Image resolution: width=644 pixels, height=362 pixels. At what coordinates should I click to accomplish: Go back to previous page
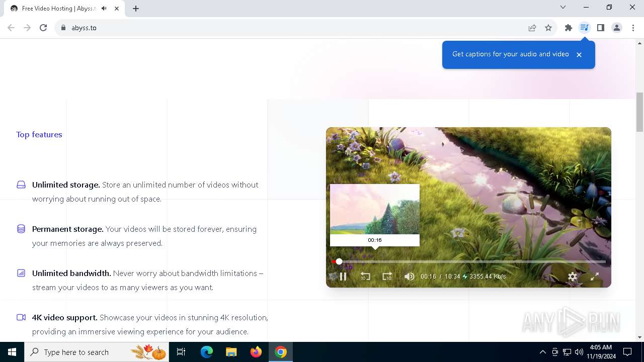(11, 28)
